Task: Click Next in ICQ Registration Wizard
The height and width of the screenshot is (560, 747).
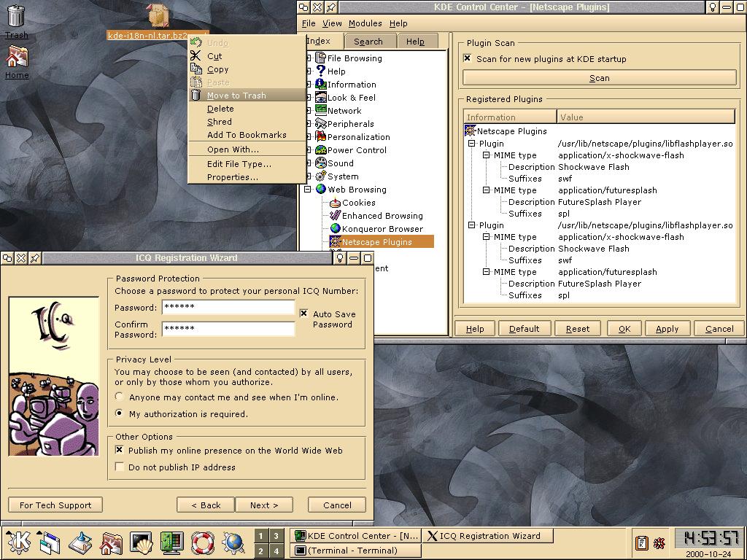Action: pyautogui.click(x=264, y=505)
